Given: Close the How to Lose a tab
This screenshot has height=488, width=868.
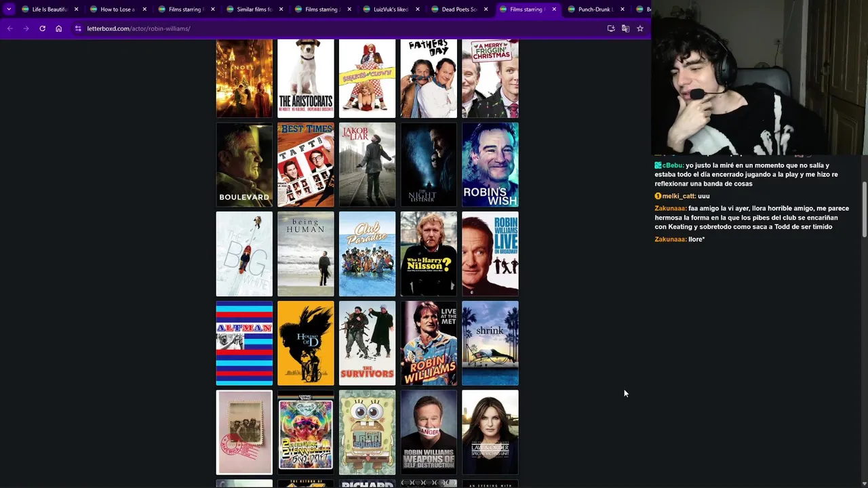Looking at the screenshot, I should click(x=144, y=9).
